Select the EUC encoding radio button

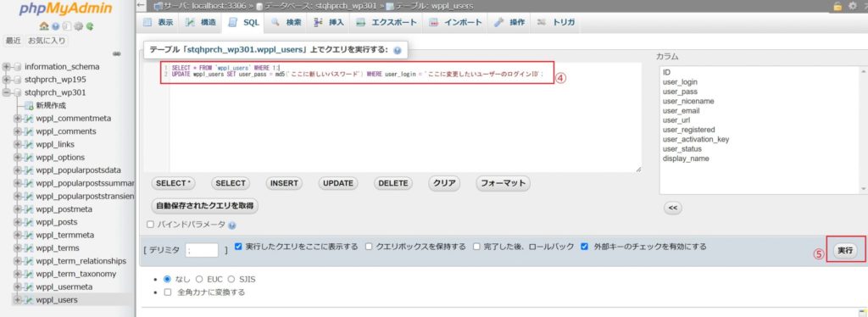pyautogui.click(x=199, y=280)
